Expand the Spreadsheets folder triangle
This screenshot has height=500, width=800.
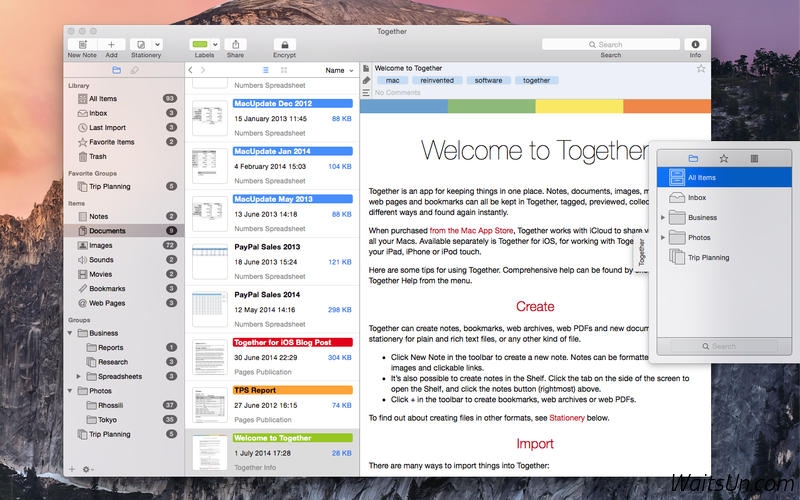tap(79, 377)
